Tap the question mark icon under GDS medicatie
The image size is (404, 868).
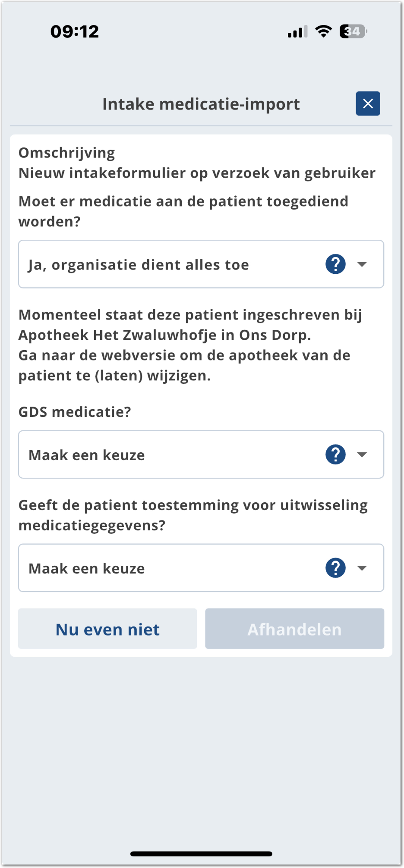[x=335, y=454]
